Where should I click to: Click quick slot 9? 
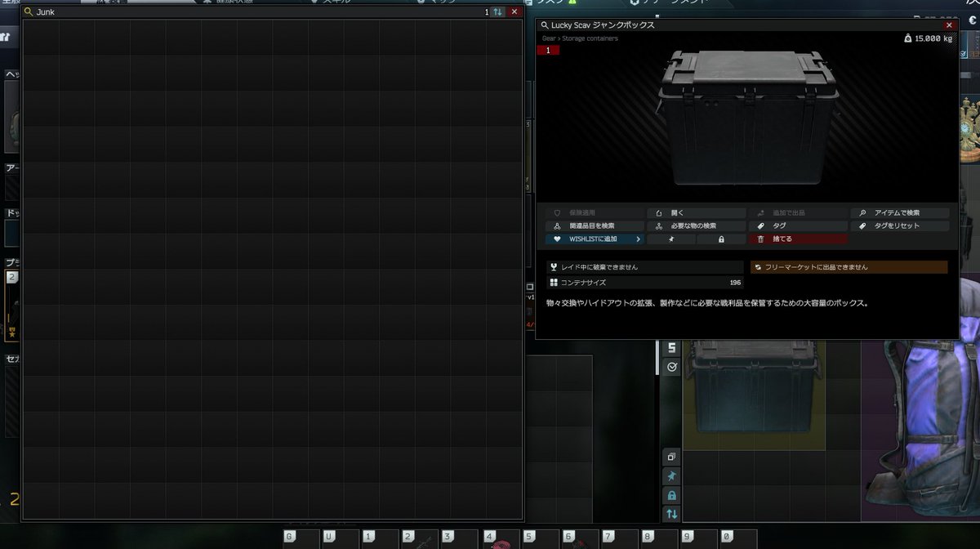(698, 539)
